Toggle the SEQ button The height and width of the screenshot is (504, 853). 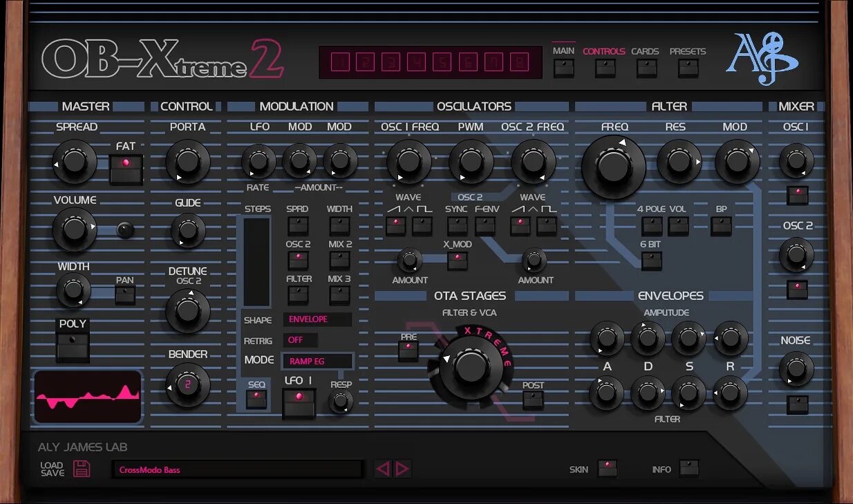point(256,399)
